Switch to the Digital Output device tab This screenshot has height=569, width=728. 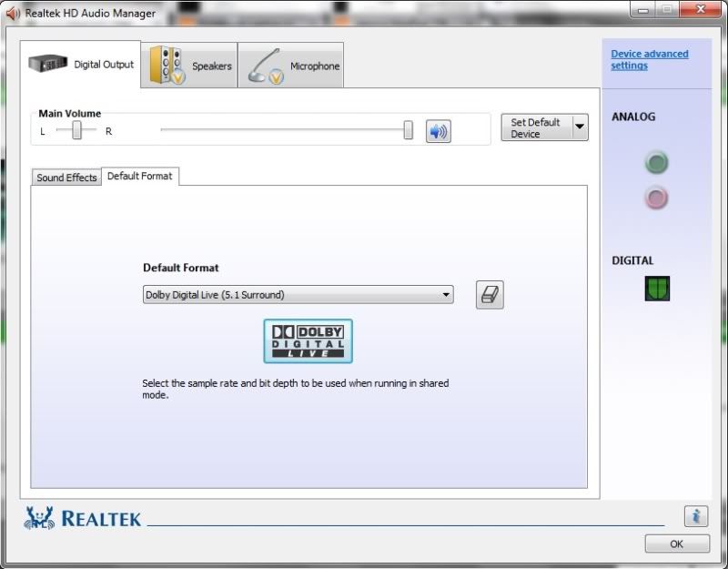click(x=83, y=65)
